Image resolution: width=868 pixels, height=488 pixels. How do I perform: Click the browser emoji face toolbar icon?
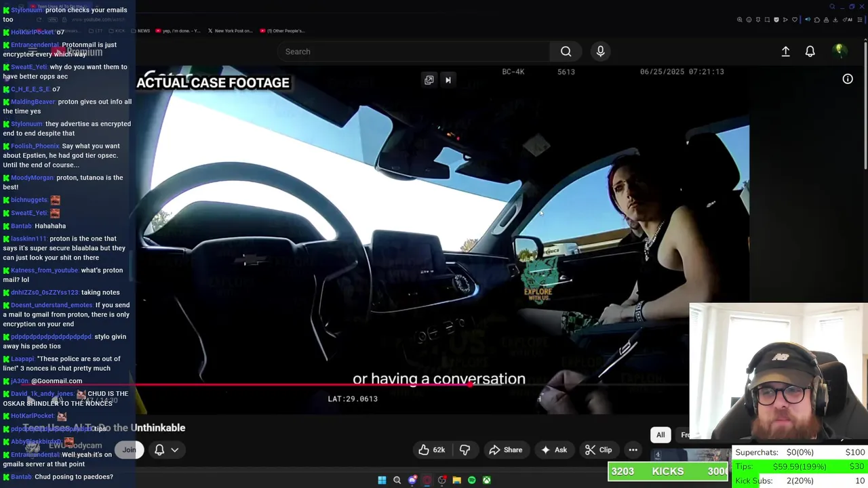pyautogui.click(x=749, y=20)
